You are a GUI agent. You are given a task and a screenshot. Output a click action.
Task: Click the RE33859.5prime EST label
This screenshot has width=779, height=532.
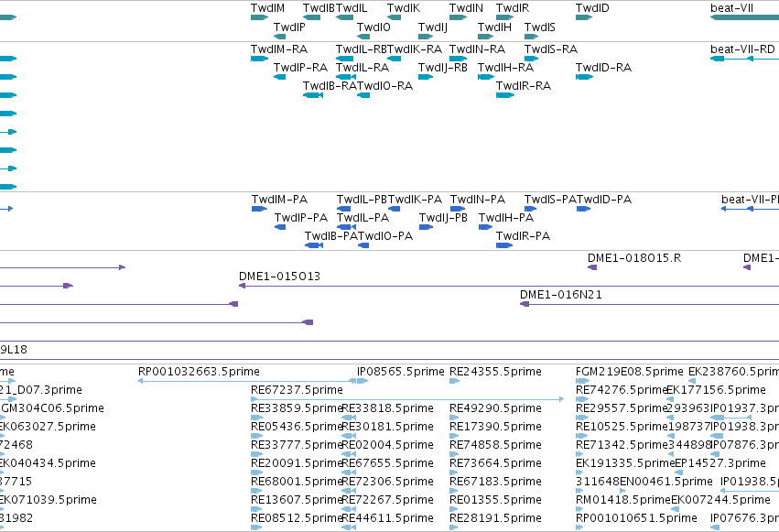(x=298, y=408)
